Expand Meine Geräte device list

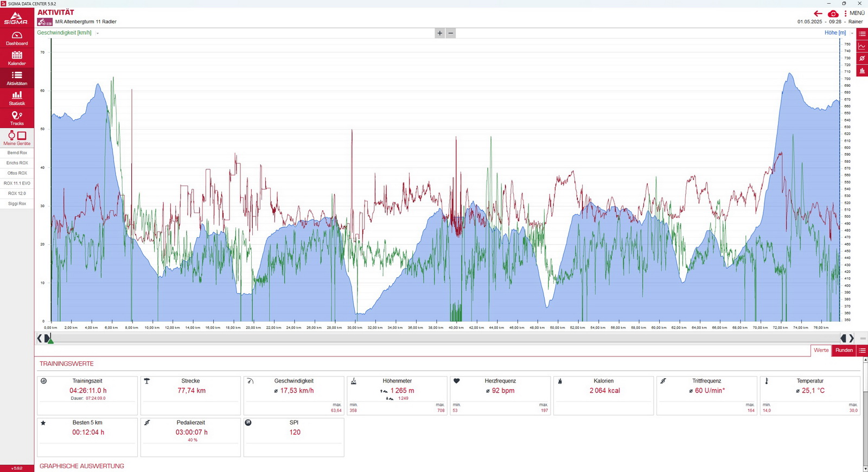coord(17,138)
